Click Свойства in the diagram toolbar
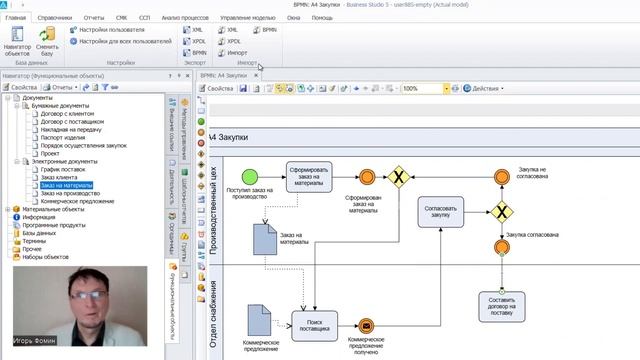Screen dimensions: 640x360 coord(216,89)
